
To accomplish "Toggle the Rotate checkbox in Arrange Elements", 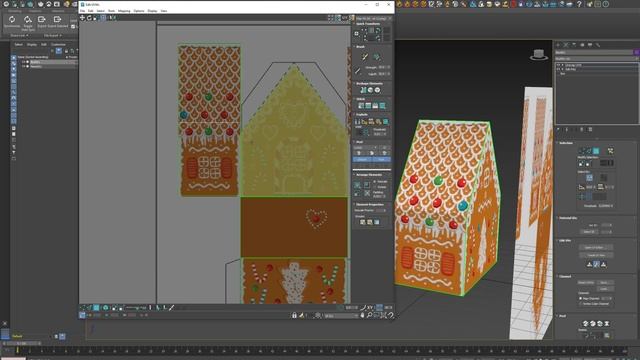I will 375,187.
